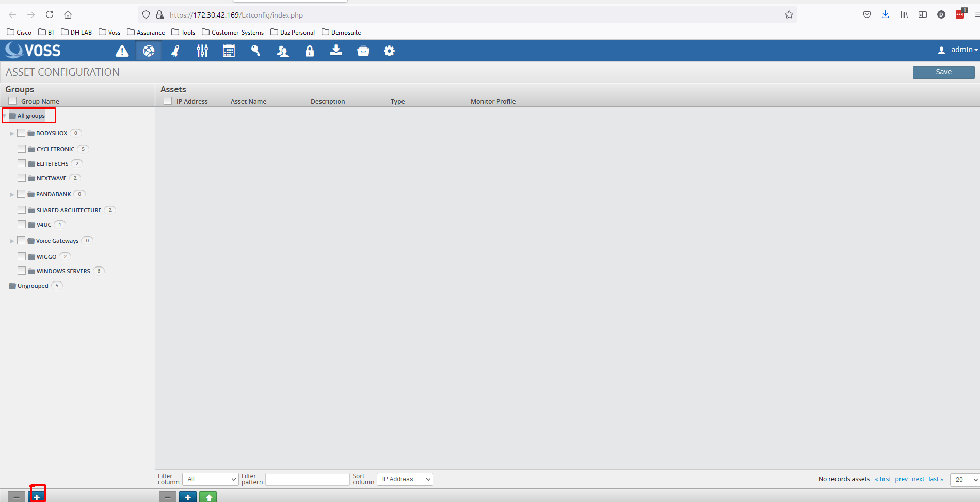The height and width of the screenshot is (502, 980).
Task: Click the key icon in navigation bar
Action: pos(255,51)
